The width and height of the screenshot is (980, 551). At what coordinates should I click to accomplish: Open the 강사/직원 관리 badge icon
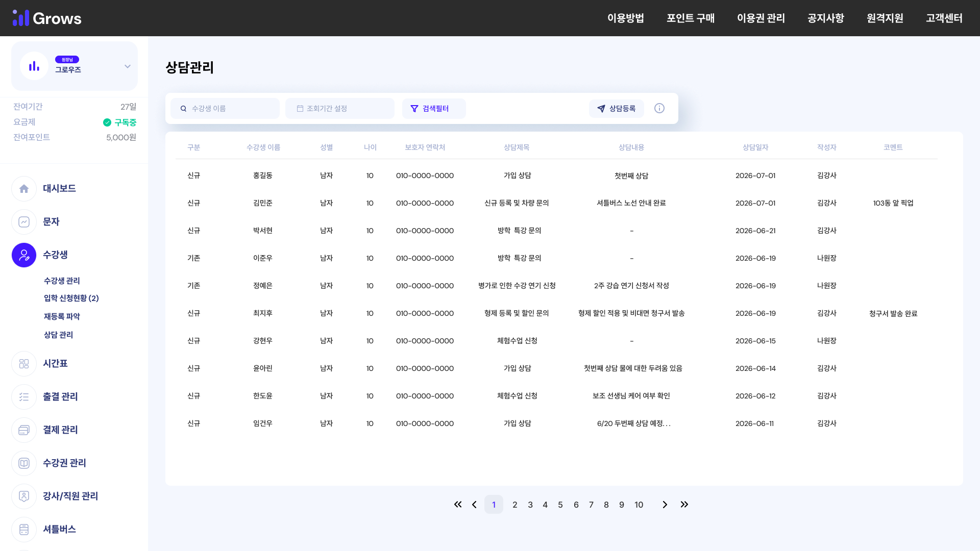24,496
